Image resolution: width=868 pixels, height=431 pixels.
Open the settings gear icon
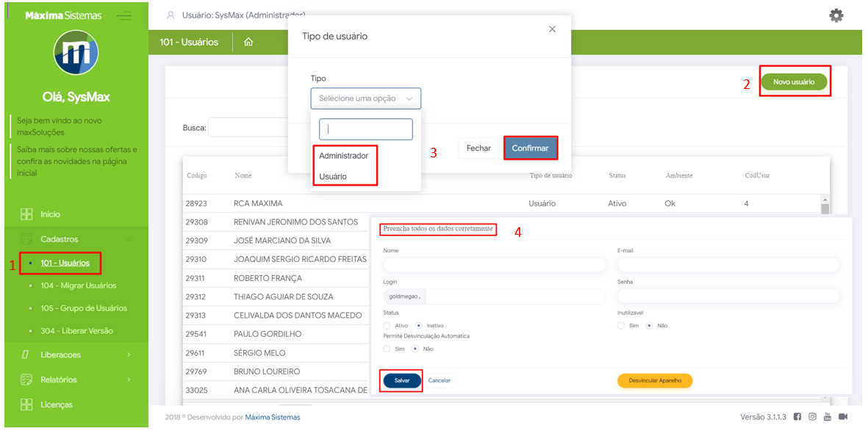(836, 15)
